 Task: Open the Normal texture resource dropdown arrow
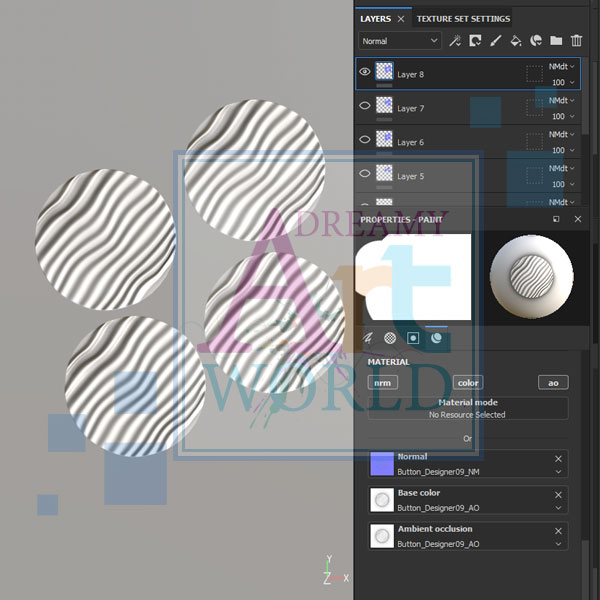tap(558, 471)
